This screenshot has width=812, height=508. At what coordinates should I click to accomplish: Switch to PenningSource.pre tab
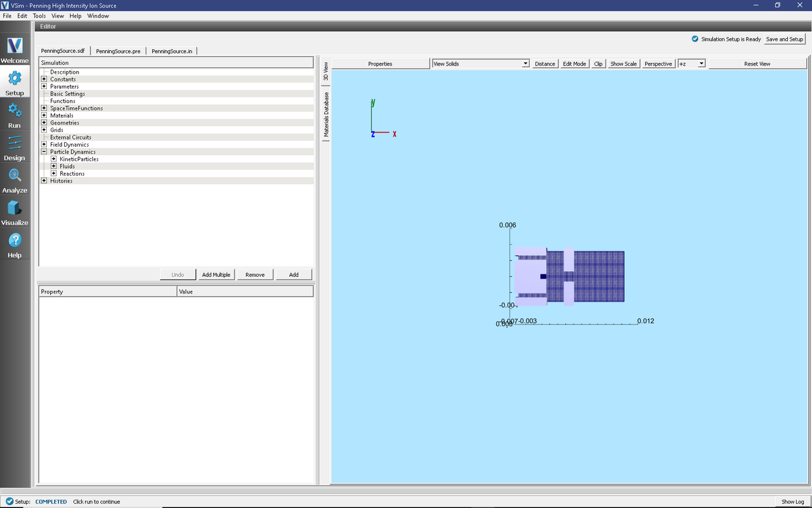coord(118,51)
